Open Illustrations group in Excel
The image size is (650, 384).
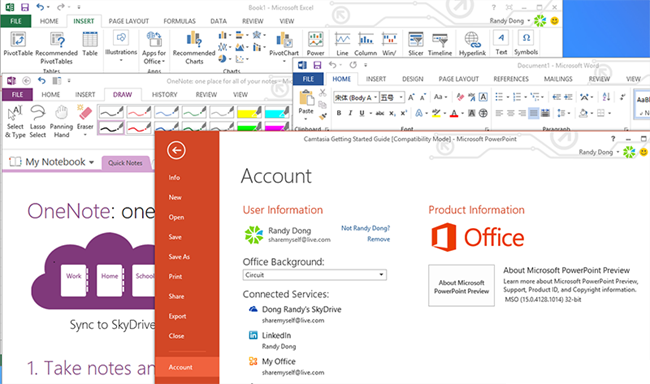[121, 46]
